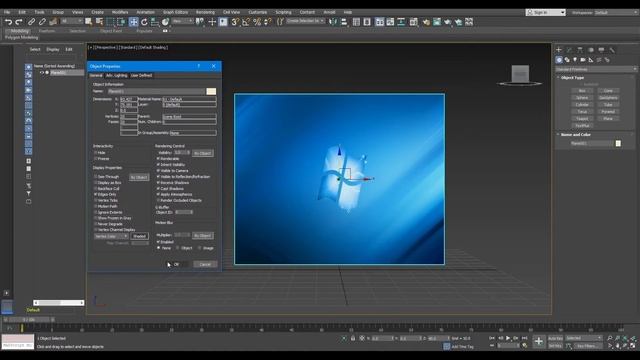Enable the Display as Box checkbox
The image size is (640, 360).
(96, 183)
